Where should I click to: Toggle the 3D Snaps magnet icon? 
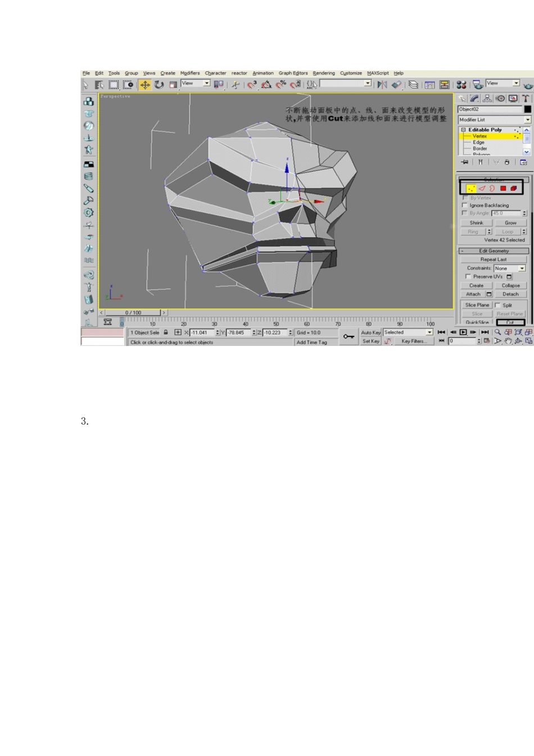coord(252,84)
